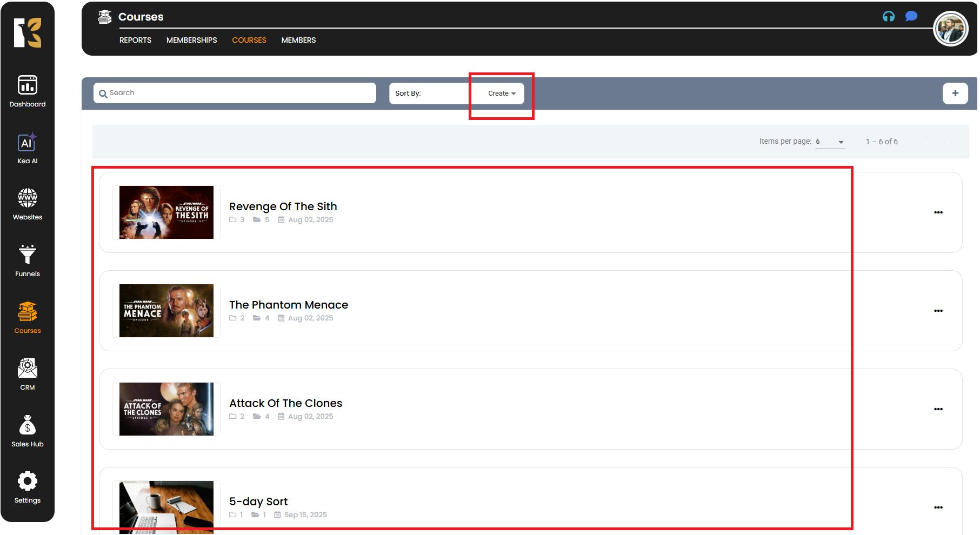The width and height of the screenshot is (980, 535).
Task: Open options menu for Revenge Of The Sith
Action: [938, 212]
